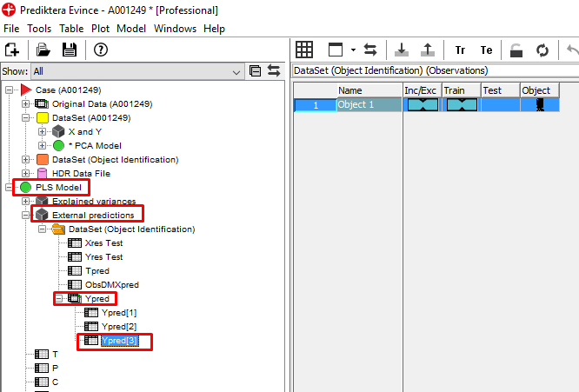Click the save floppy disk icon
The width and height of the screenshot is (579, 392).
coord(69,50)
